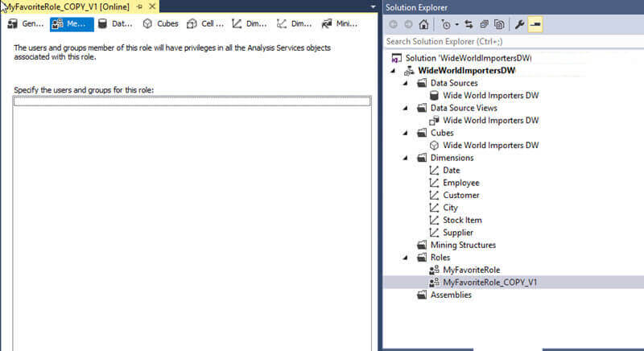The image size is (644, 351).
Task: Toggle the Preview Selected Items button
Action: pos(535,25)
